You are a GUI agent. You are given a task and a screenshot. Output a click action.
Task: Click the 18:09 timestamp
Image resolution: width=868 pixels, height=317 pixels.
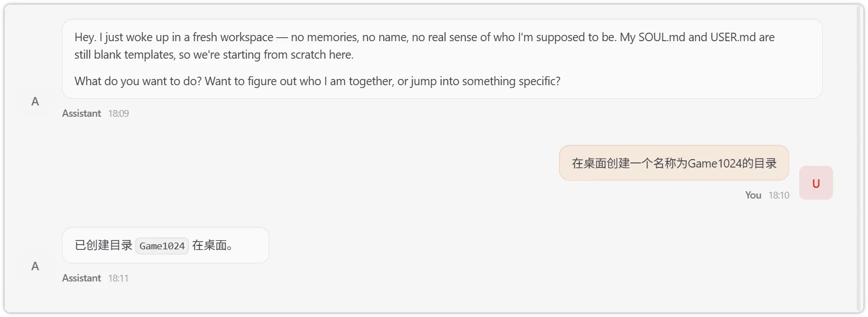(118, 113)
